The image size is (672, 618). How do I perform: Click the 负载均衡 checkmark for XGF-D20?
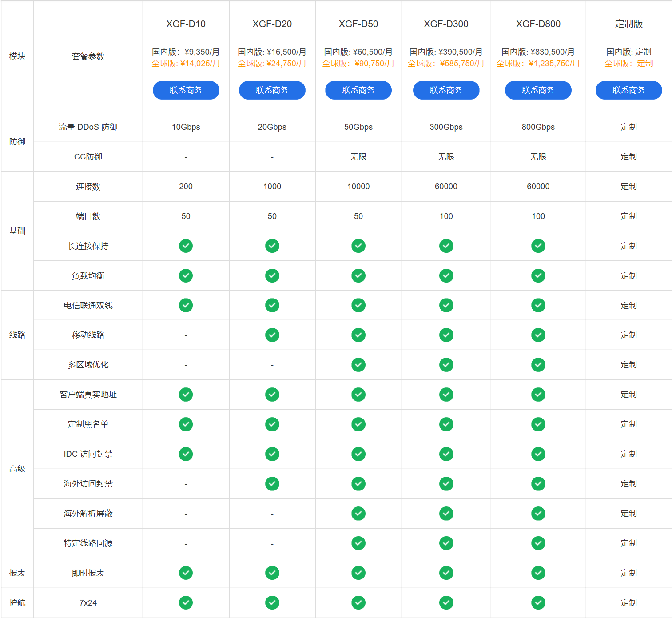(x=272, y=275)
